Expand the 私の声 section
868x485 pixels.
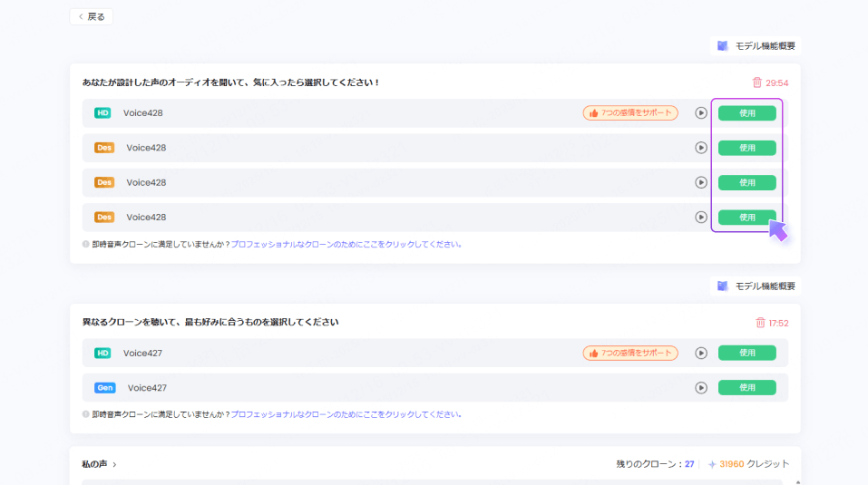tap(99, 464)
